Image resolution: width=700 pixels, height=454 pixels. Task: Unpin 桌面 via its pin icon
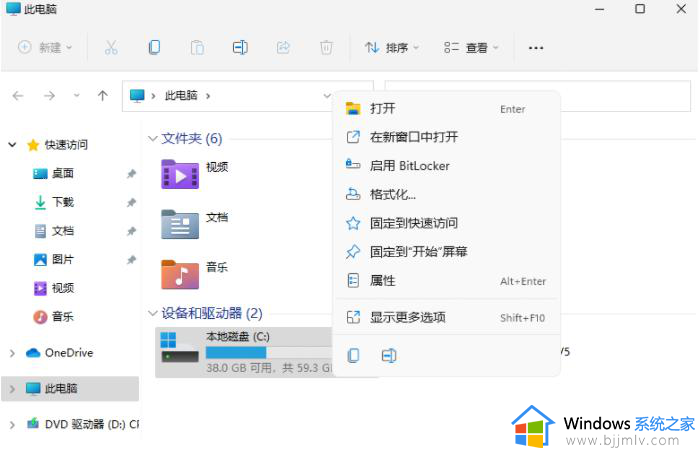[x=131, y=174]
